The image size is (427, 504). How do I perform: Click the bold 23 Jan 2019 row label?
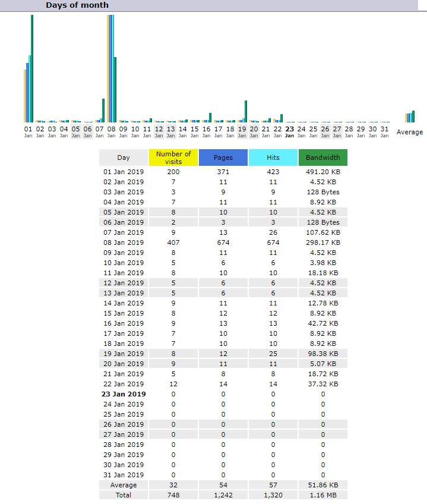tap(124, 394)
